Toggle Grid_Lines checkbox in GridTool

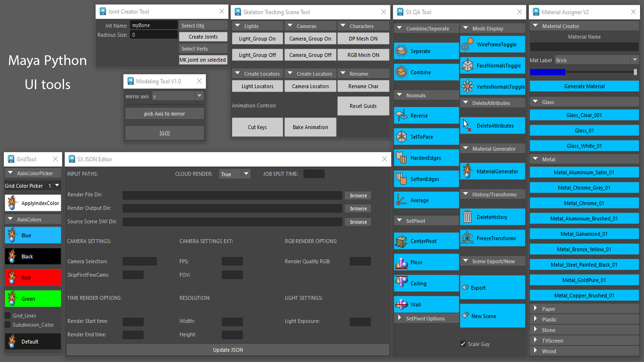pyautogui.click(x=8, y=315)
